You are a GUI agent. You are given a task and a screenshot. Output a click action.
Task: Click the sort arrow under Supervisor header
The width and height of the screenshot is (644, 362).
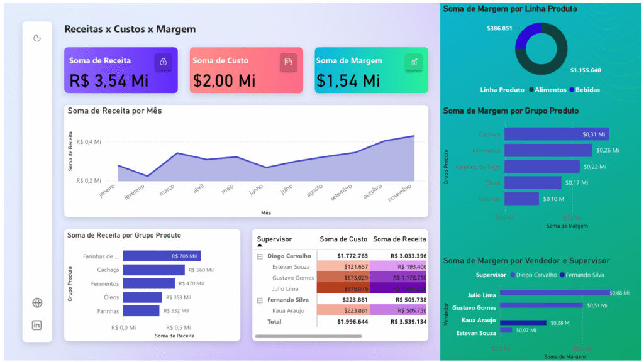click(260, 246)
